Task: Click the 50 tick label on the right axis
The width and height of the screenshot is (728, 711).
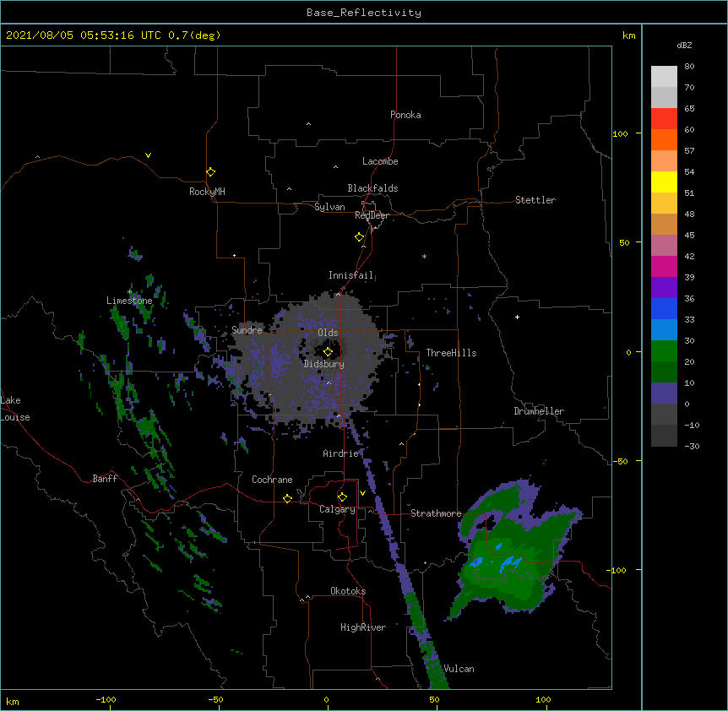Action: point(624,242)
